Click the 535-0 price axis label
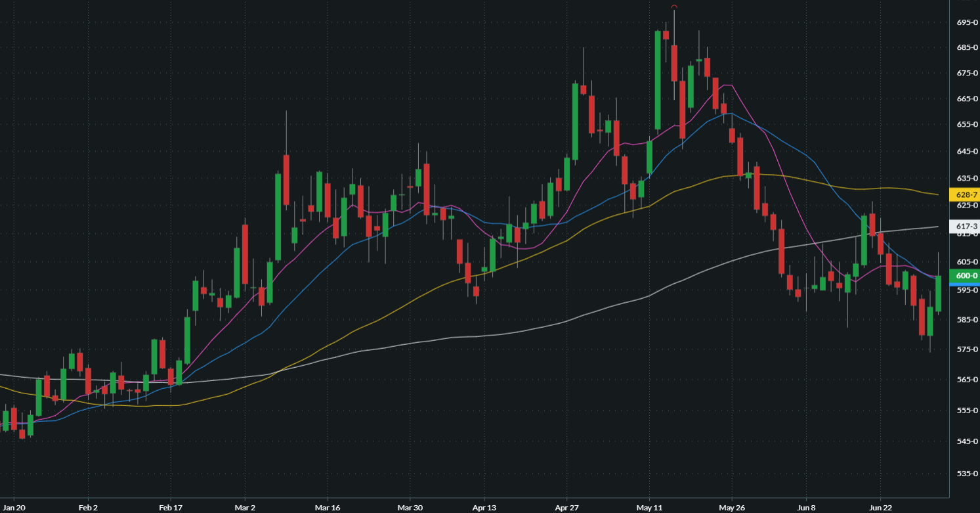 point(968,474)
